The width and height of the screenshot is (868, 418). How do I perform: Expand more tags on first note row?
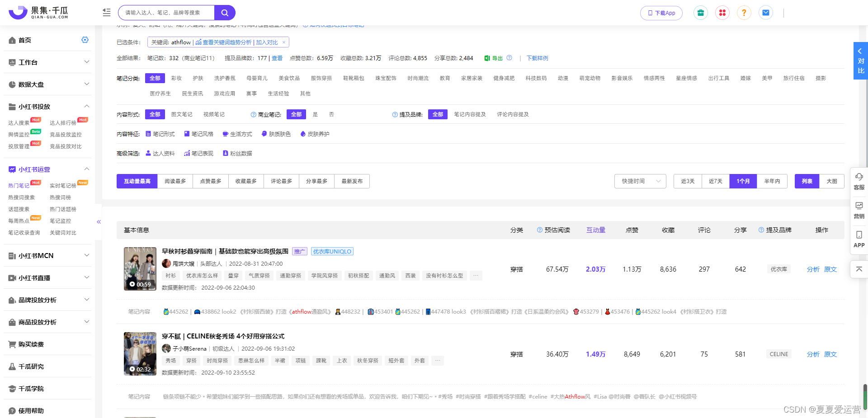coord(476,276)
